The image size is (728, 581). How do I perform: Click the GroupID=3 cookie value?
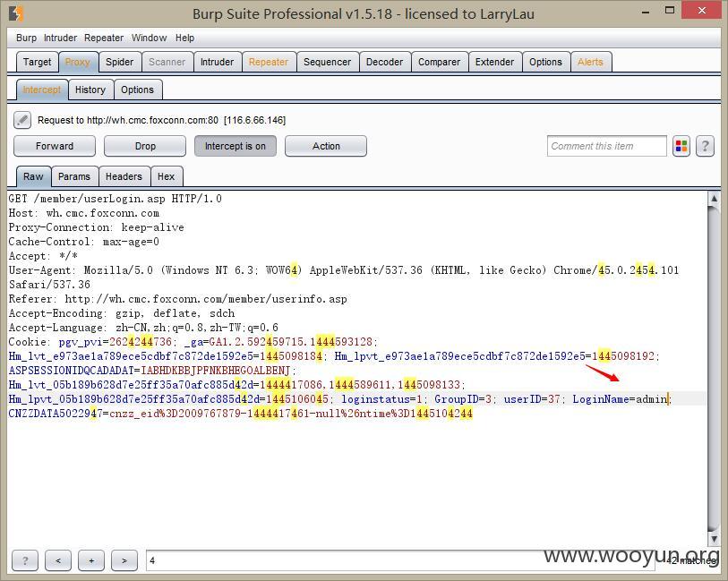point(463,399)
